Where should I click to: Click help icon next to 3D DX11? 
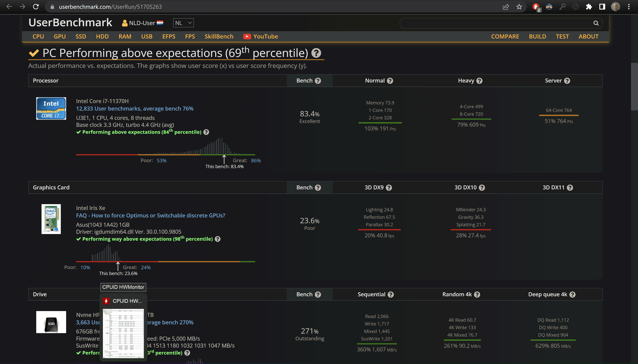(x=570, y=188)
